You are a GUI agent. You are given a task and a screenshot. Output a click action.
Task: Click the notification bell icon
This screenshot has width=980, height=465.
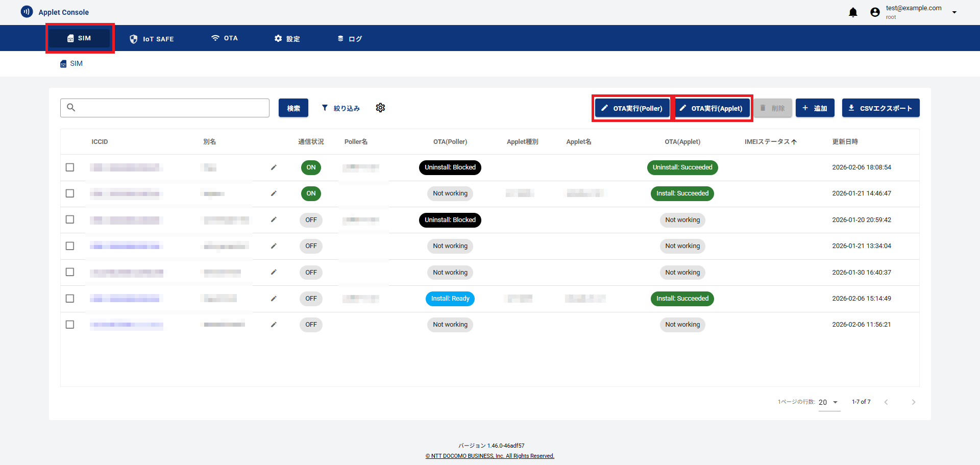(853, 12)
